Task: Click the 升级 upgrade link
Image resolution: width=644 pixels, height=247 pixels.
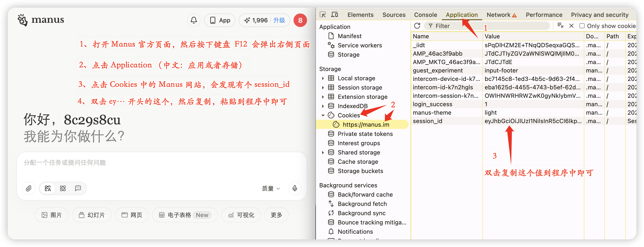Action: (x=279, y=20)
